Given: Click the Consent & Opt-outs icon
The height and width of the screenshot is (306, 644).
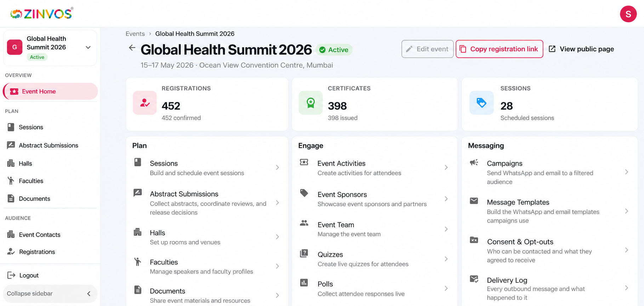Looking at the screenshot, I should (x=474, y=240).
